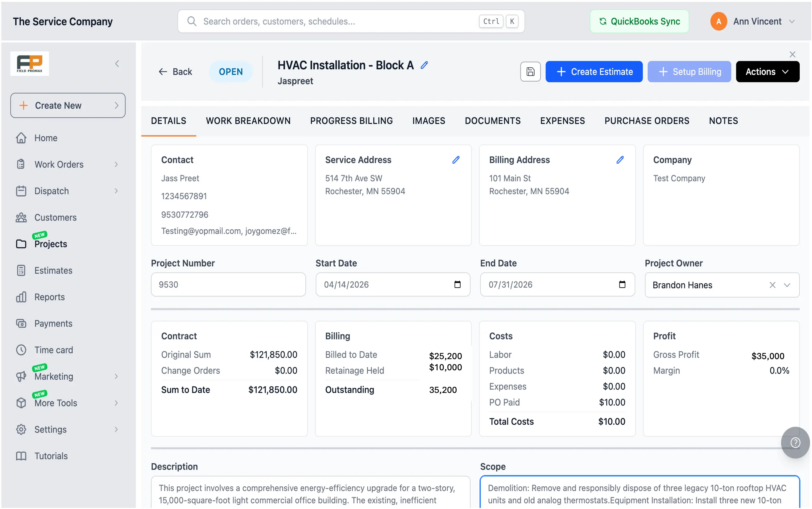812x509 pixels.
Task: Click the Reports bar chart icon
Action: tap(21, 297)
